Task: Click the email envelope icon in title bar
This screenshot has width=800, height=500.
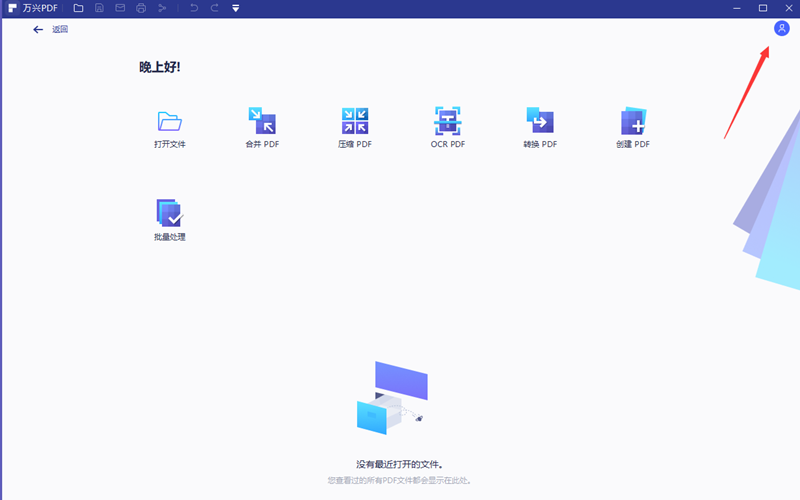Action: (120, 8)
